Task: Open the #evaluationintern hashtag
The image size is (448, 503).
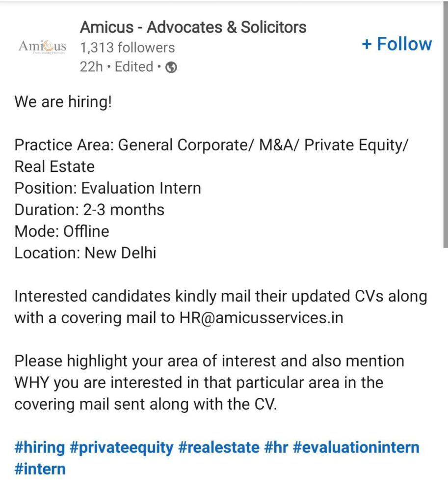Action: point(356,447)
